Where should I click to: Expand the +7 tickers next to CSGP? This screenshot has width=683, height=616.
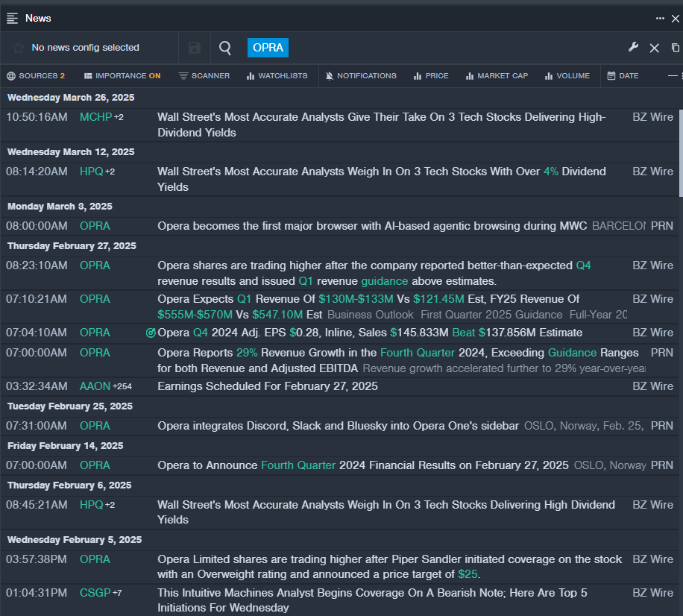[117, 593]
